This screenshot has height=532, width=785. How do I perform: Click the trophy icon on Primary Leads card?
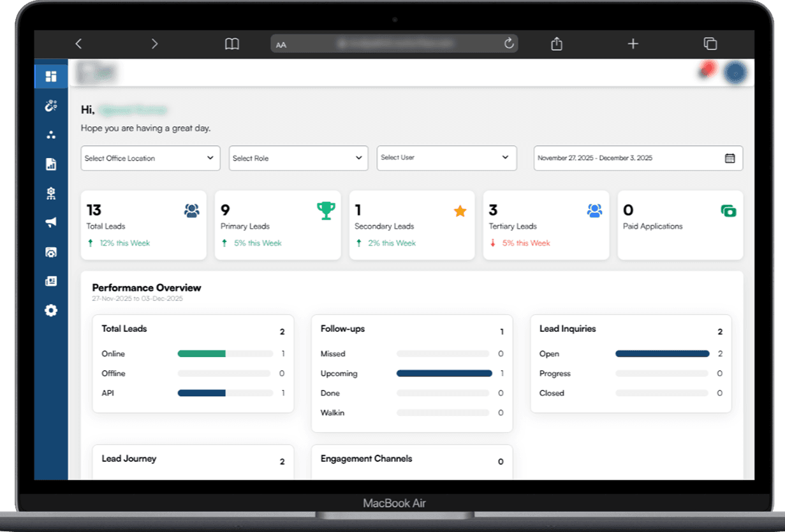[x=326, y=210]
